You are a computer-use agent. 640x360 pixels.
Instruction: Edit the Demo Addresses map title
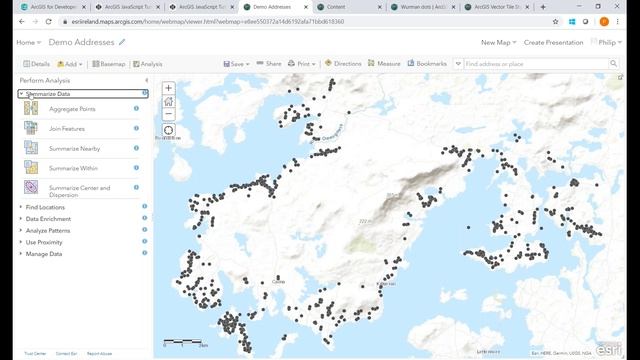tap(122, 42)
